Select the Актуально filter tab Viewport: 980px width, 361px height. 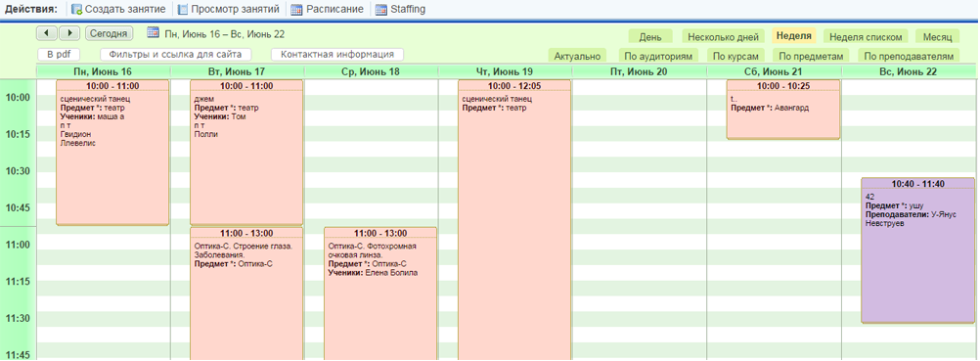click(577, 56)
